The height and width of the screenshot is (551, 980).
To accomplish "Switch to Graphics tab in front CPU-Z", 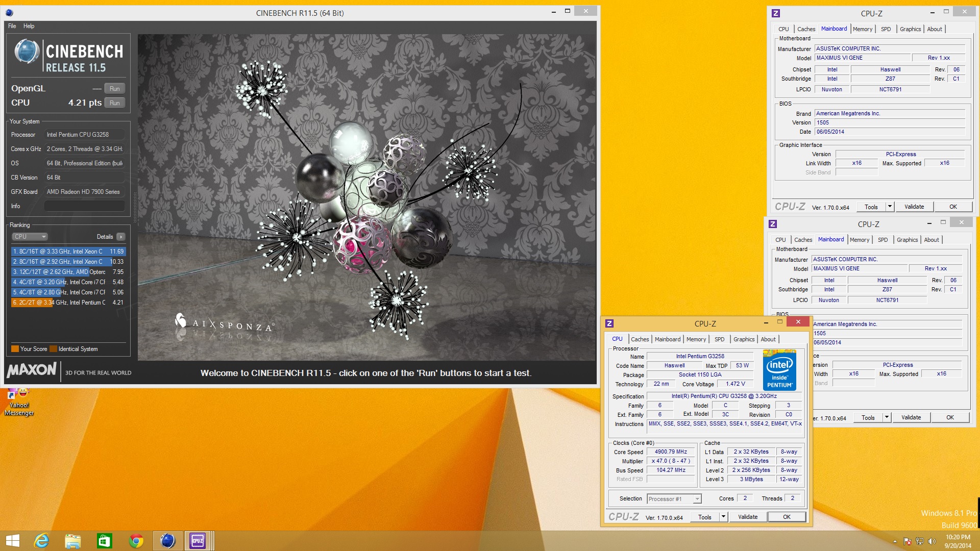I will [744, 339].
